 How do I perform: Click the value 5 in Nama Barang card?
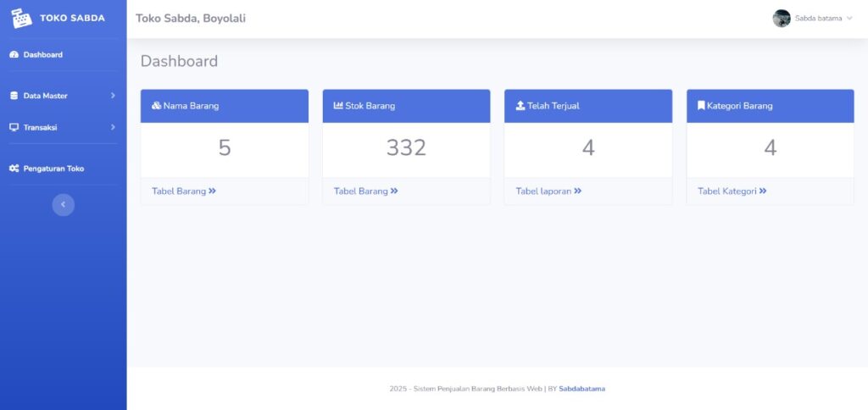[224, 148]
